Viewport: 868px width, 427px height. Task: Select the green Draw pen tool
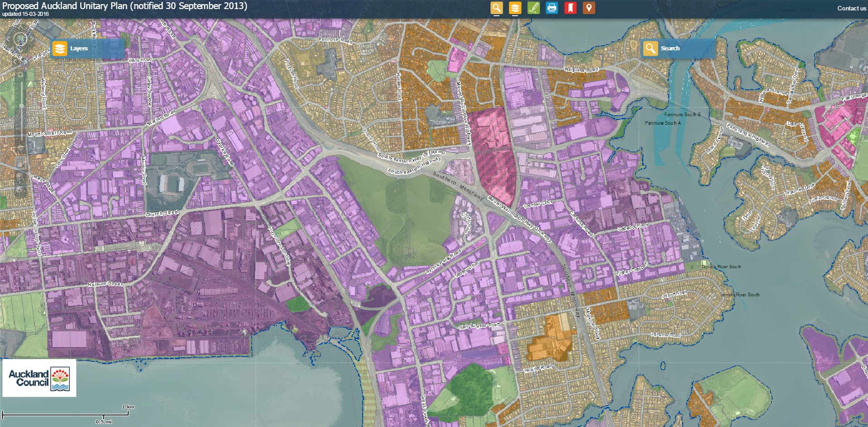coord(533,8)
